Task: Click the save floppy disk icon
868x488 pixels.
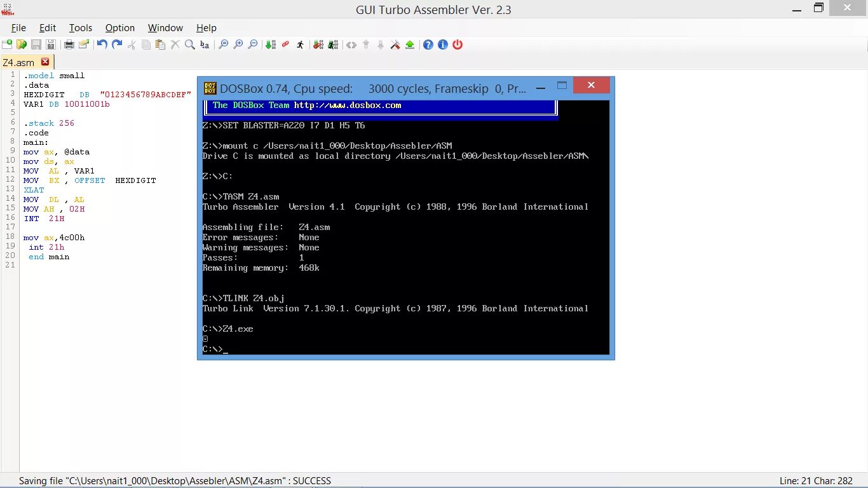Action: [x=36, y=44]
